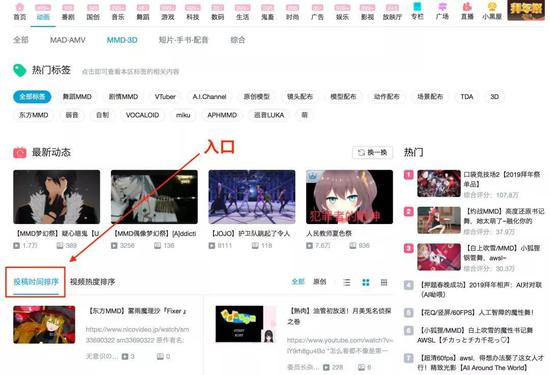Show 全部 videos filter beside 原创
The height and width of the screenshot is (375, 550).
pyautogui.click(x=298, y=282)
